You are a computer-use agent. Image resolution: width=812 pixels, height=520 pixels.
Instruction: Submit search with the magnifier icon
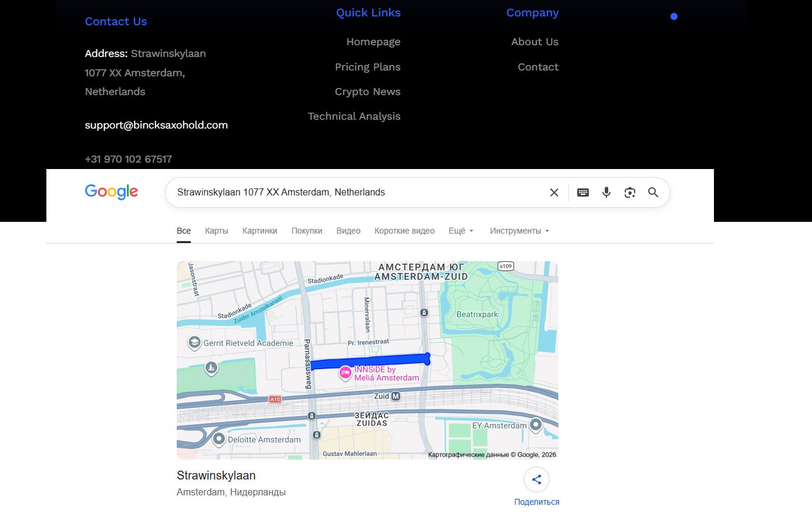click(653, 193)
